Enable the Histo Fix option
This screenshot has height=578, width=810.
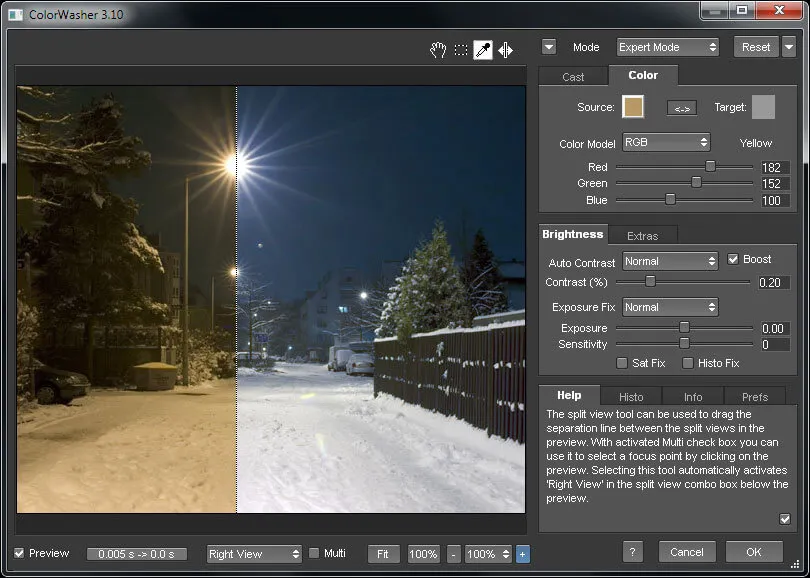coord(688,363)
